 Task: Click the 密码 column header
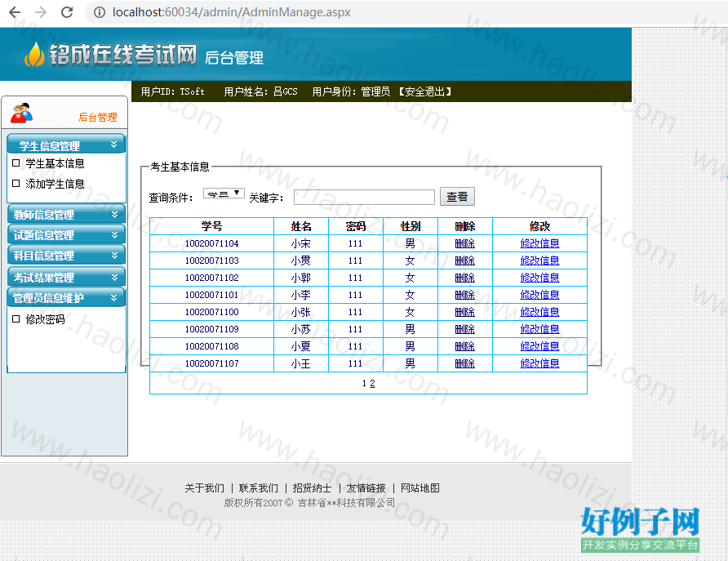[x=356, y=226]
